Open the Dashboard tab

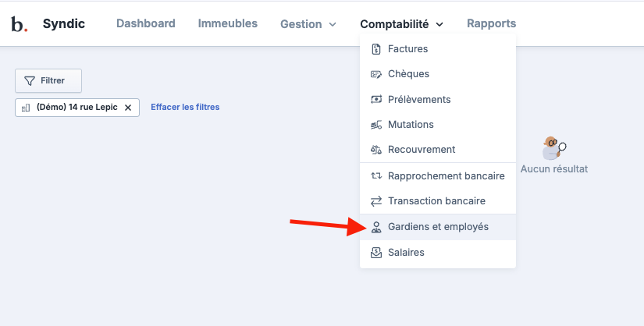point(146,23)
